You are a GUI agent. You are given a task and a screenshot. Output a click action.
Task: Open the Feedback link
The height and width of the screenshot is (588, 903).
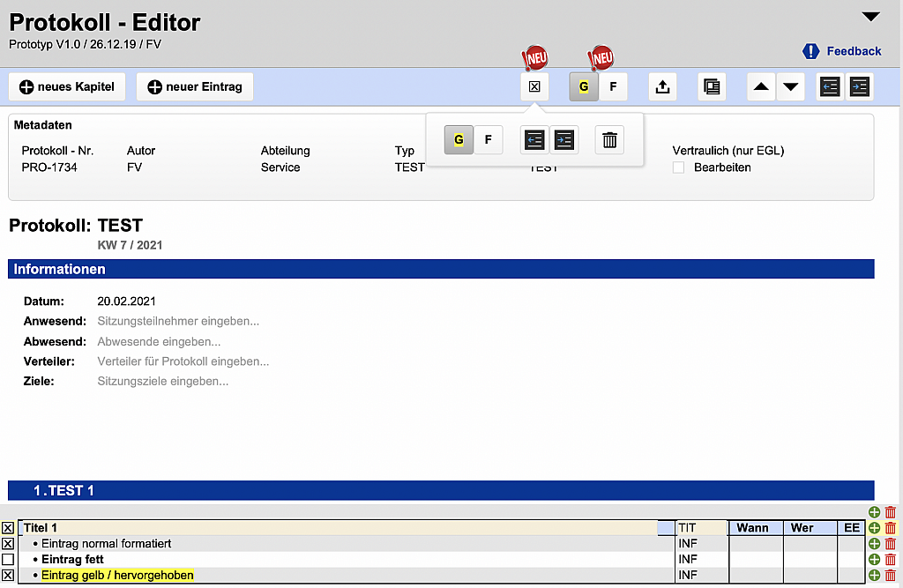[842, 51]
